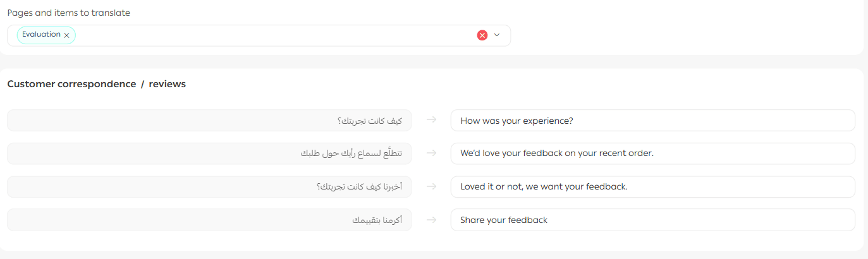Click the arrow beside 'How was your experience?'
Screen dimensions: 868x259
coord(431,120)
